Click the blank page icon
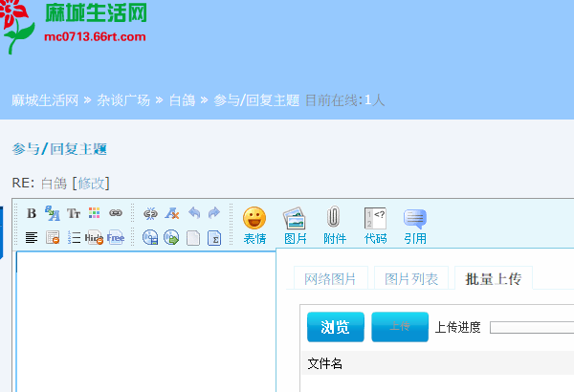Viewport: 574px width, 392px height. click(x=193, y=238)
